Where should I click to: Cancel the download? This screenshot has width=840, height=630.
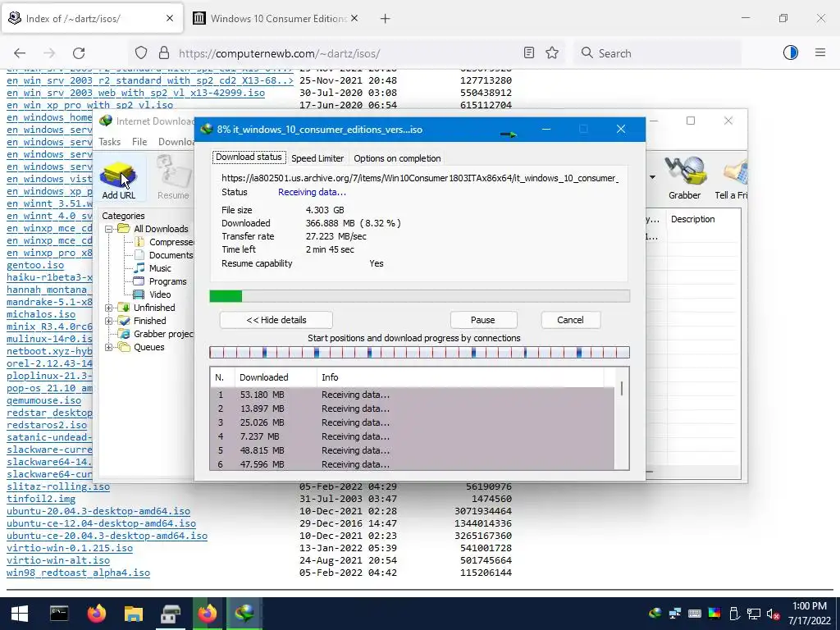(x=570, y=320)
